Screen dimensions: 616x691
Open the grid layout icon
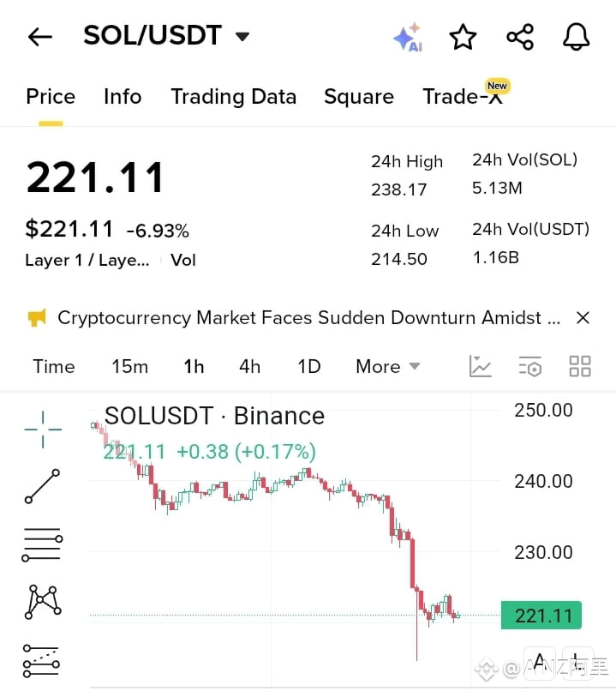tap(580, 366)
